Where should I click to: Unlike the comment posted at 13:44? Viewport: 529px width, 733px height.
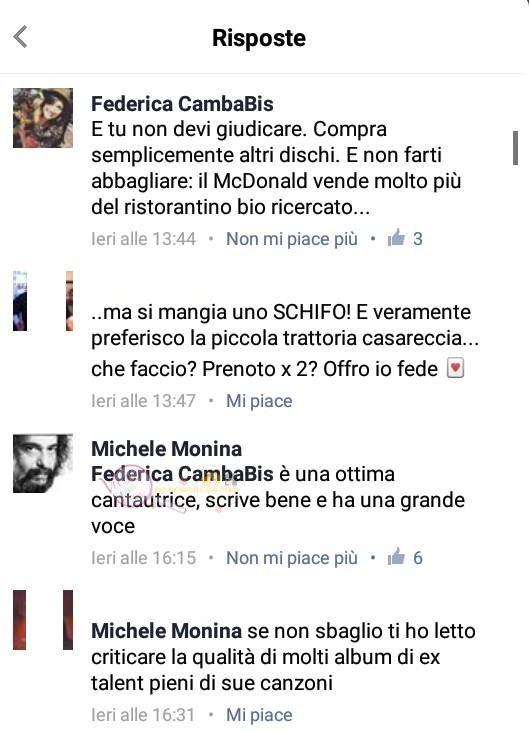click(292, 239)
